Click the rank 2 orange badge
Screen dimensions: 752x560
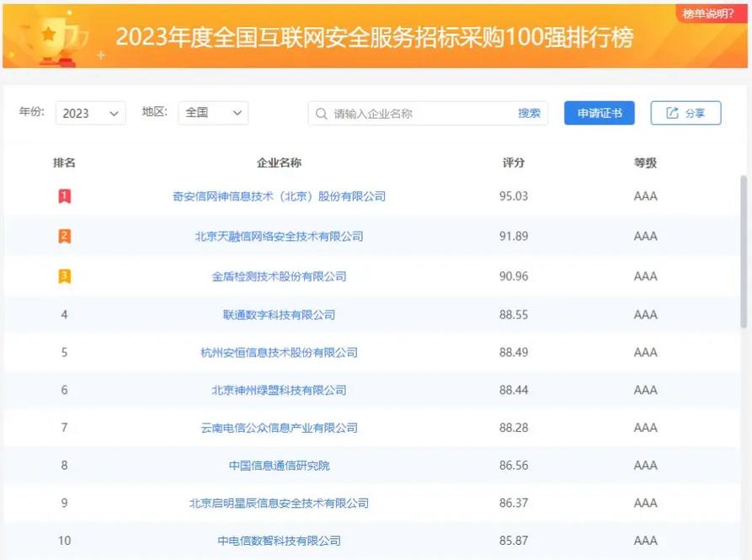(64, 237)
